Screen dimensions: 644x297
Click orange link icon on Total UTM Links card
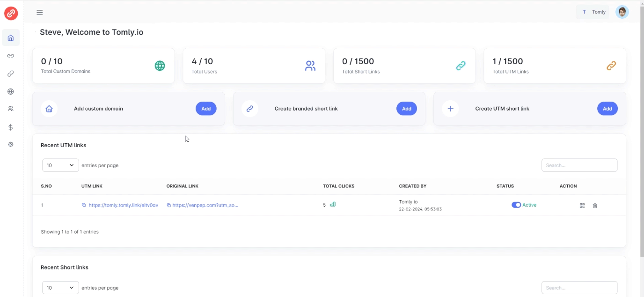coord(611,66)
